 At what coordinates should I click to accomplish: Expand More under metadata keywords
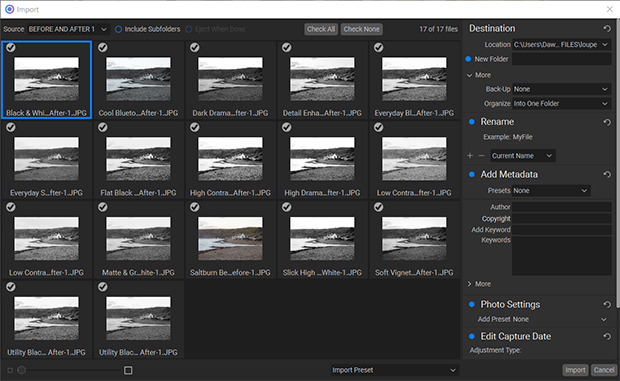click(x=478, y=284)
